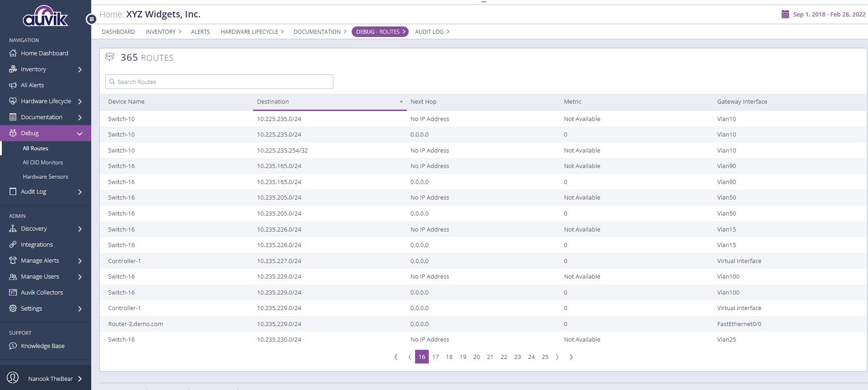Open the DASHBOARD top tab

point(118,32)
